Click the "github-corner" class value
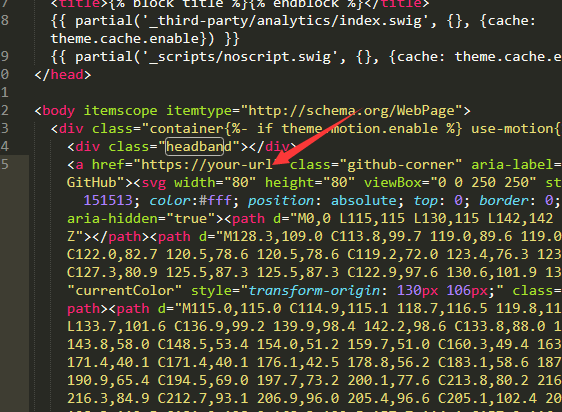This screenshot has height=412, width=562. click(401, 164)
